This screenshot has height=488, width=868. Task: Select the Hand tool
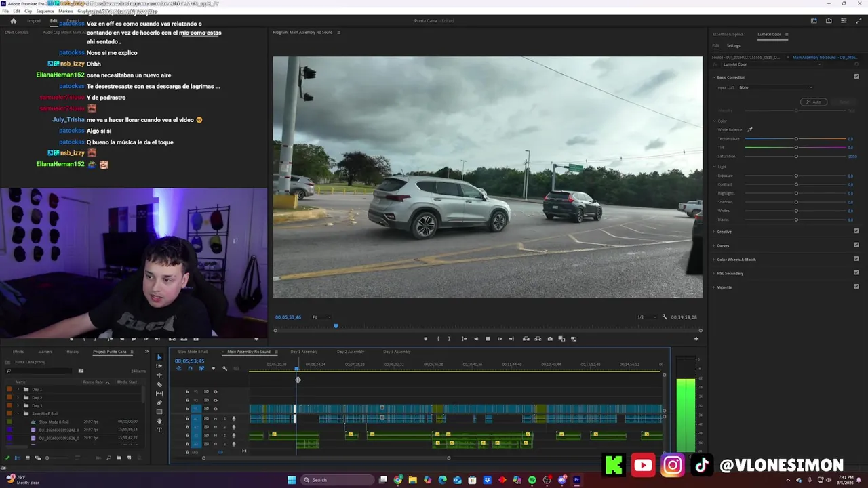click(x=159, y=421)
